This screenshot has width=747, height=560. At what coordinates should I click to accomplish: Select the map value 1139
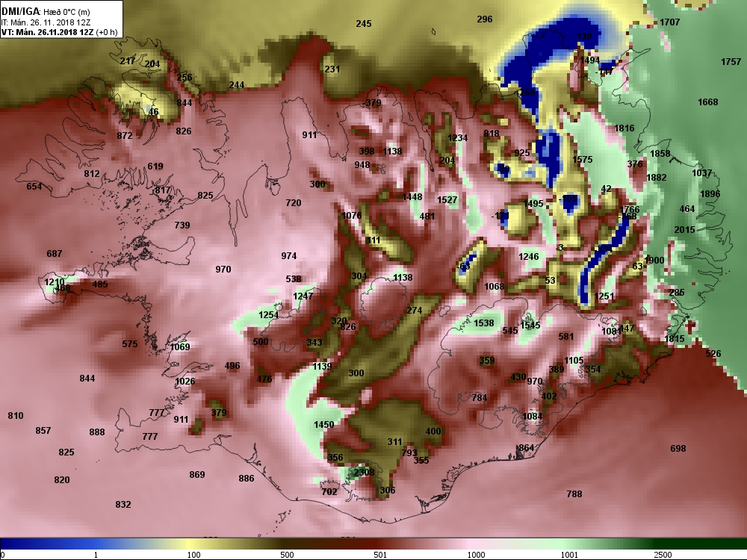pos(322,366)
